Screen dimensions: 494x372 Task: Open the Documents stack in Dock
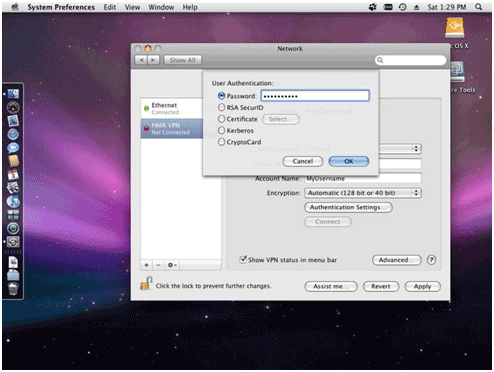[13, 262]
